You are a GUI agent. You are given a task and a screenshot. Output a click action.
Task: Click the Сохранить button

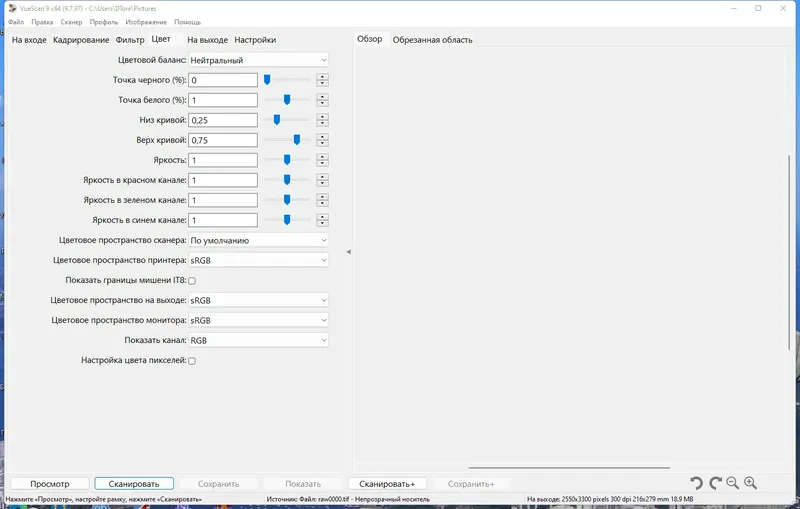tap(218, 483)
